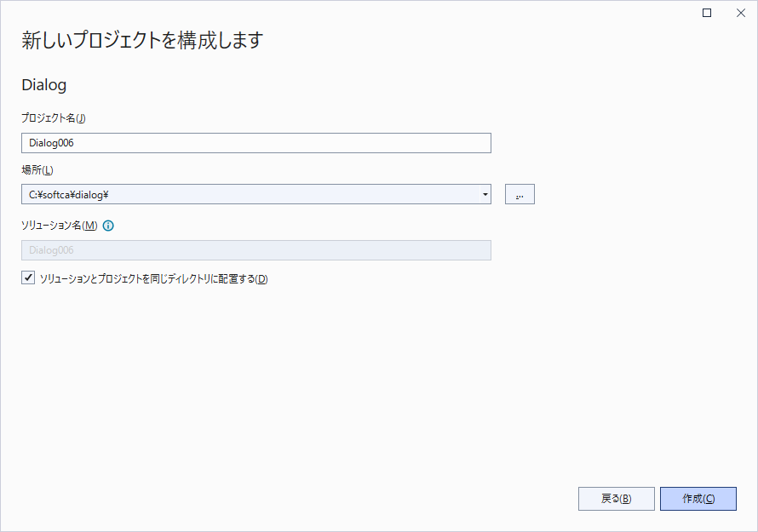
Task: Click the greyed-out ソリューション名 text field
Action: pos(256,250)
